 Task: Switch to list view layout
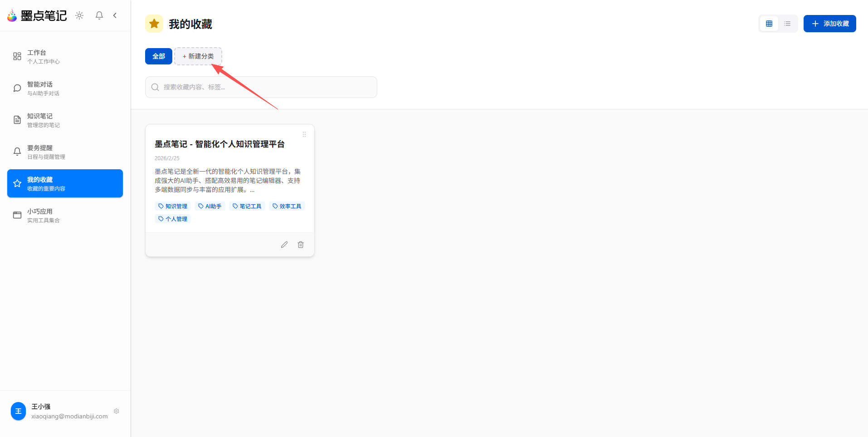point(788,23)
